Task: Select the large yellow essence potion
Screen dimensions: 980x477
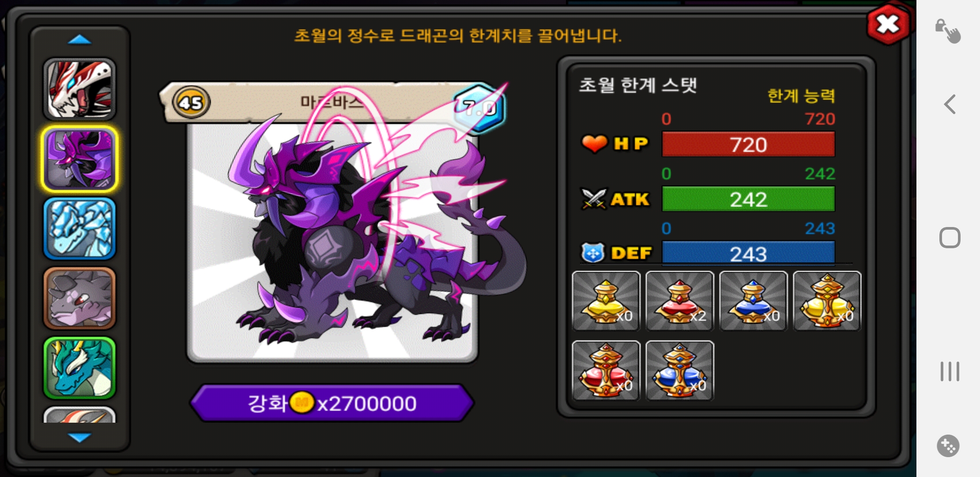Action: [x=827, y=301]
